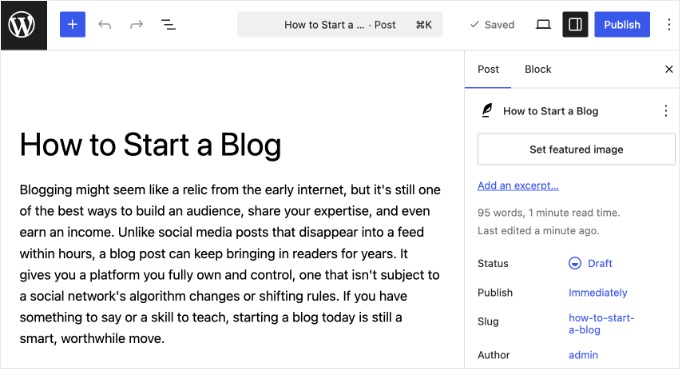Click the Saved status indicator

[492, 25]
